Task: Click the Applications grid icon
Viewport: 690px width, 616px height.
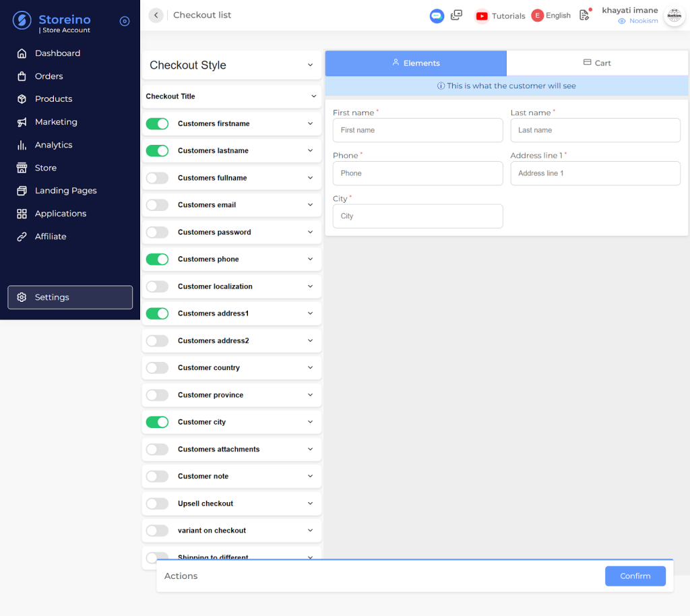Action: [22, 214]
